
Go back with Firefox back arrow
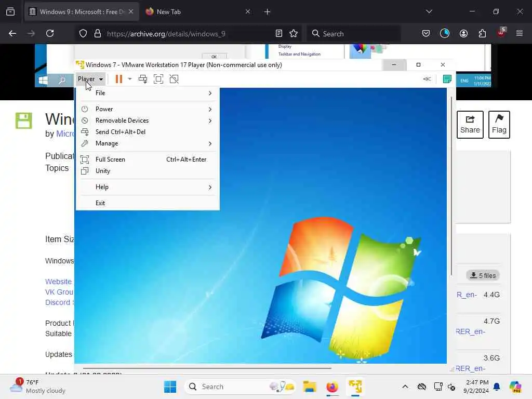pyautogui.click(x=12, y=33)
